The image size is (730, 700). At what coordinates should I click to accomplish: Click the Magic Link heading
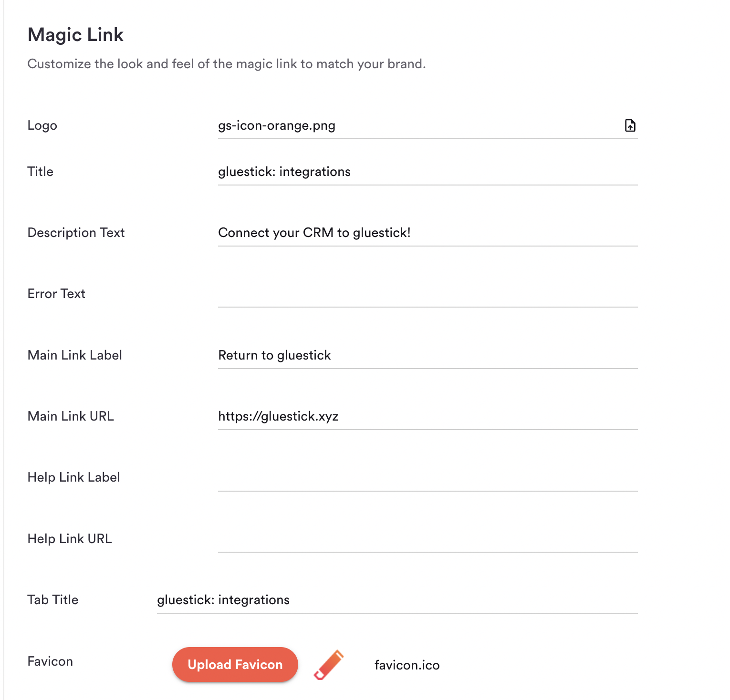pyautogui.click(x=75, y=35)
